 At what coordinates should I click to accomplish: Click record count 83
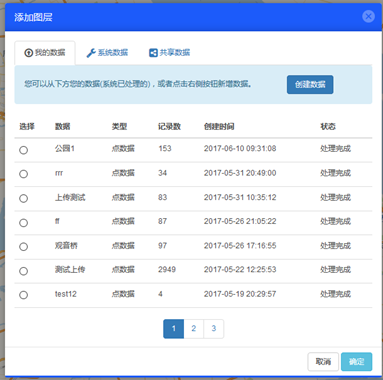tap(163, 197)
